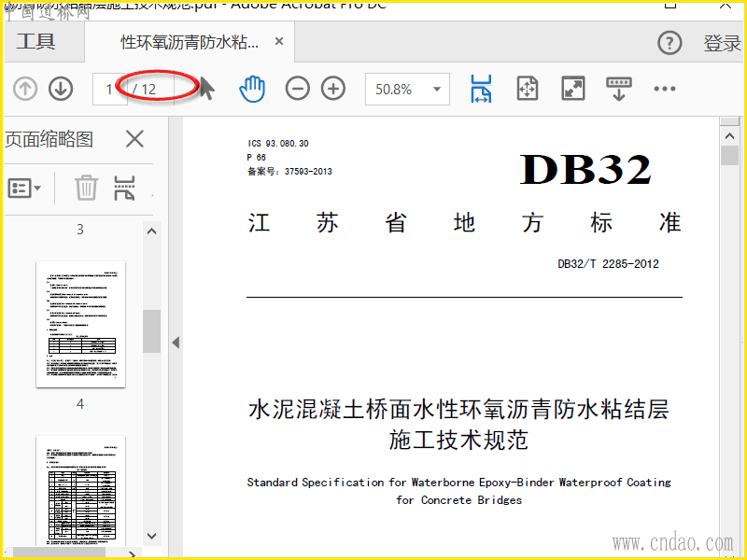Click the 登录 sign-in link
This screenshot has width=747, height=560.
click(722, 43)
